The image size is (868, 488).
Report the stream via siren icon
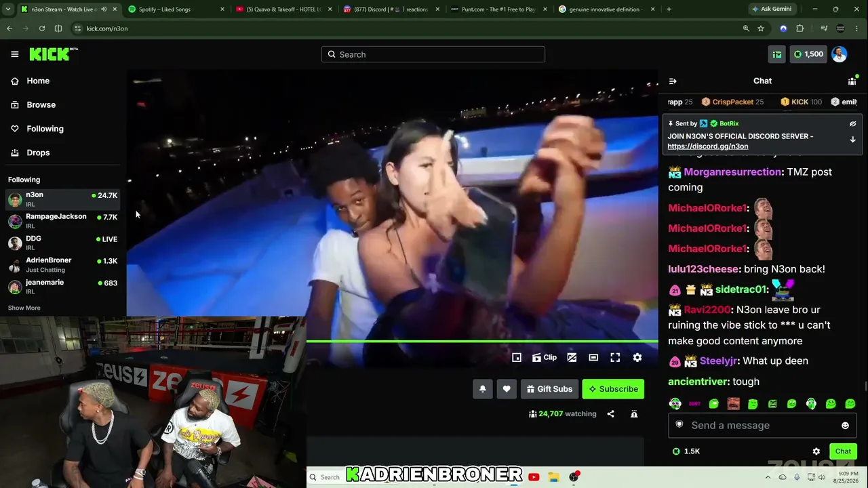(x=634, y=414)
